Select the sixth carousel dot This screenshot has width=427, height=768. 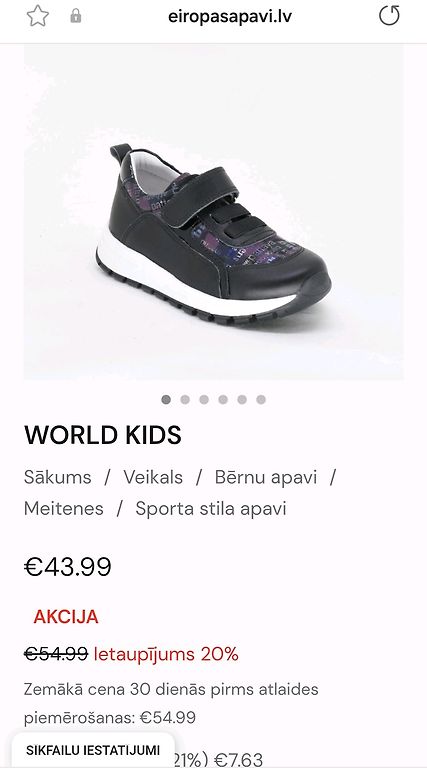[261, 400]
